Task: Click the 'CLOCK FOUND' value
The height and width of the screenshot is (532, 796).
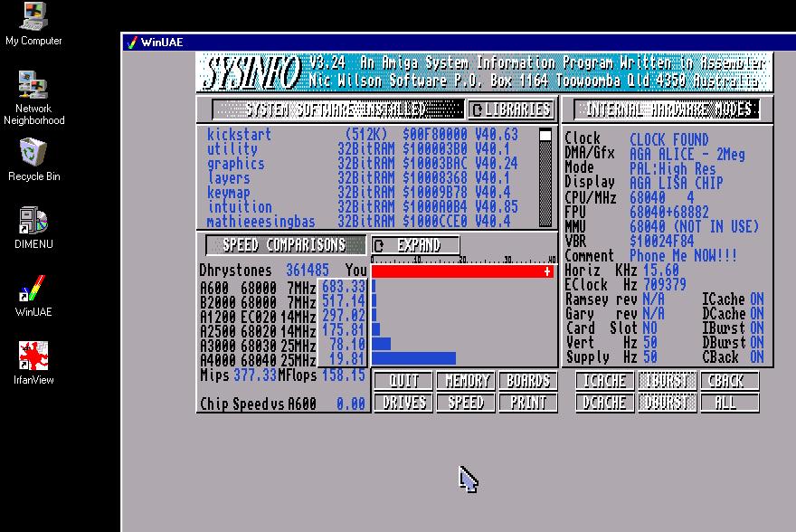Action: (x=669, y=139)
